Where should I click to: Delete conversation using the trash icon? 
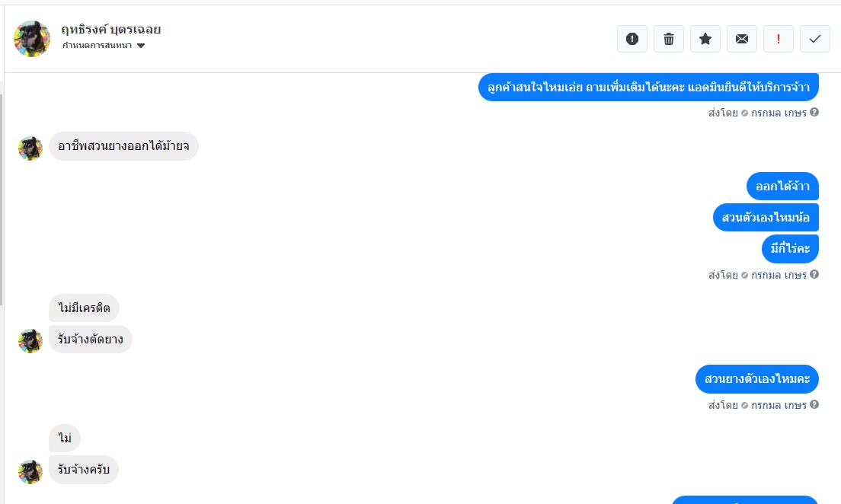point(668,39)
